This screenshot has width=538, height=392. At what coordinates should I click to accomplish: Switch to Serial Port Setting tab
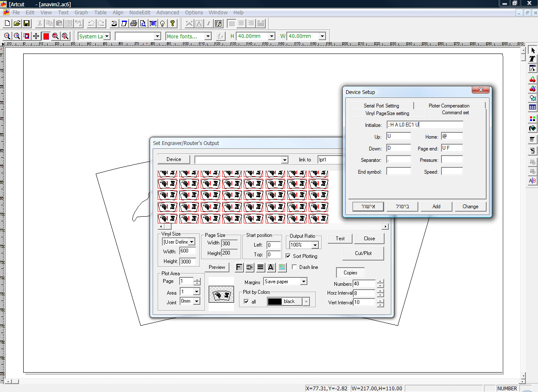pos(381,106)
